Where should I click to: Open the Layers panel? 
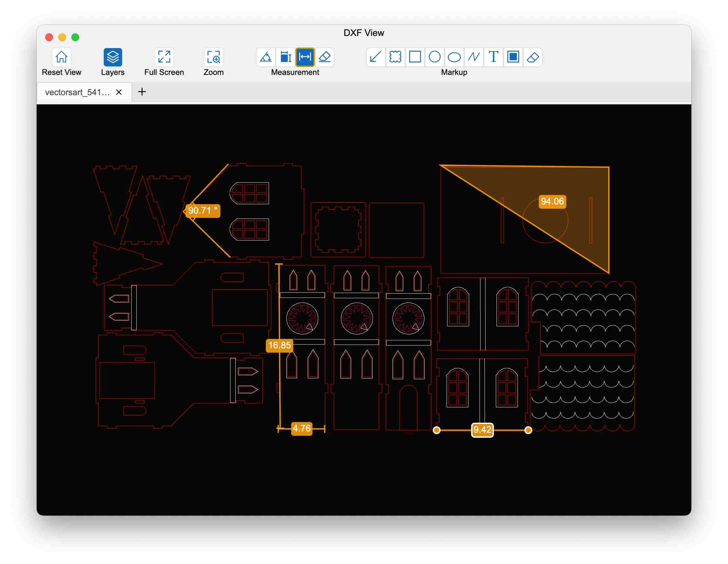click(113, 57)
